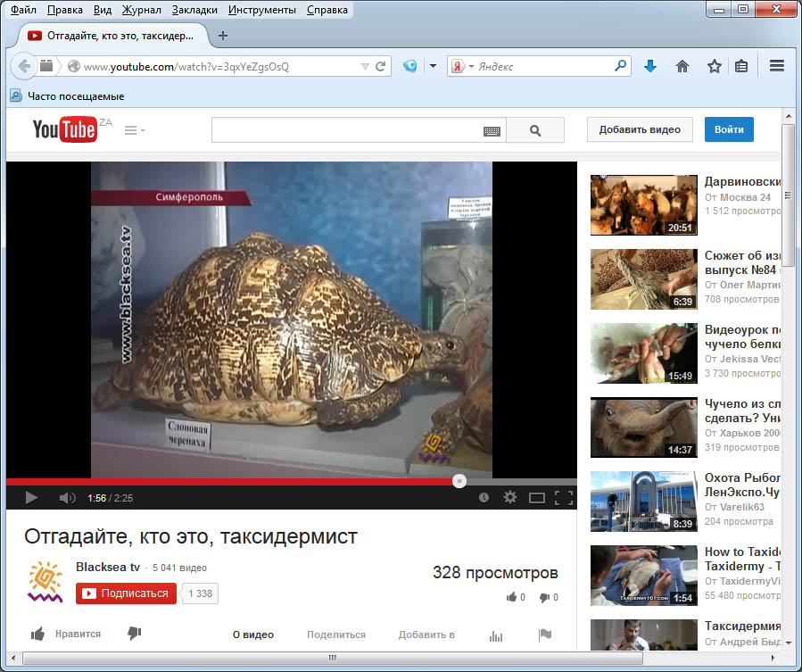Open Firefox Downloads arrow icon

tap(650, 66)
